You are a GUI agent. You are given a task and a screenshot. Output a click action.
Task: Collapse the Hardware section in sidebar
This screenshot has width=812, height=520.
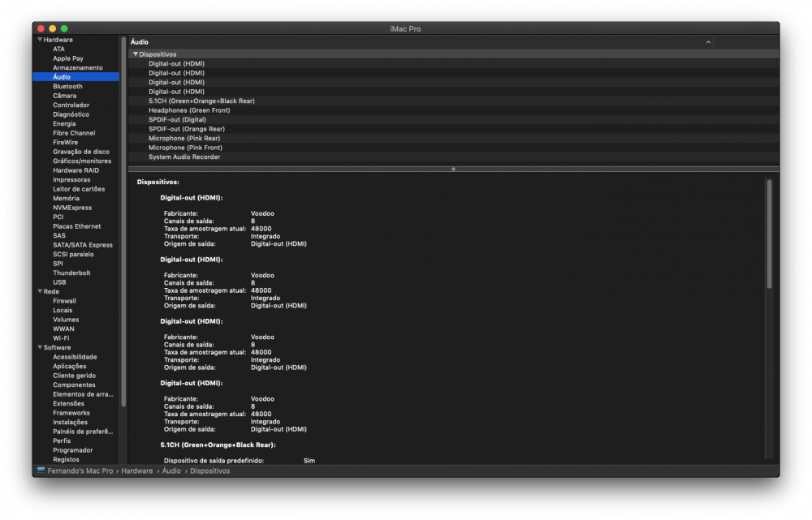[x=40, y=39]
